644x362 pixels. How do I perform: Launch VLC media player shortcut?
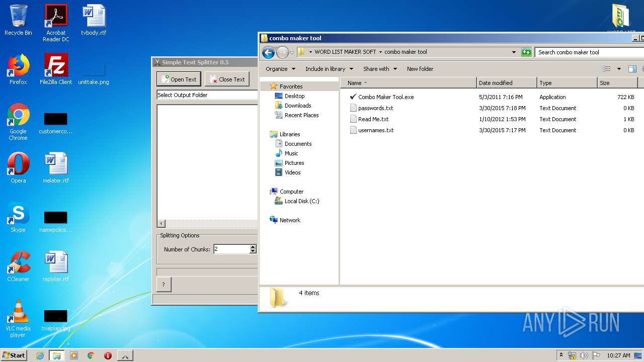point(18,319)
